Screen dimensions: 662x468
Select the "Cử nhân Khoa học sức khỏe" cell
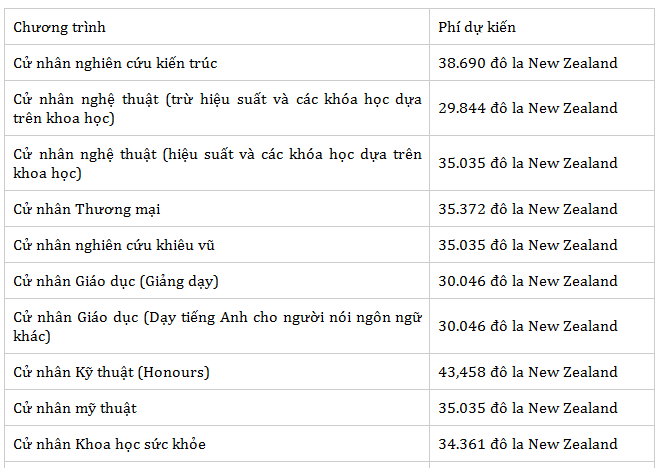(x=109, y=444)
